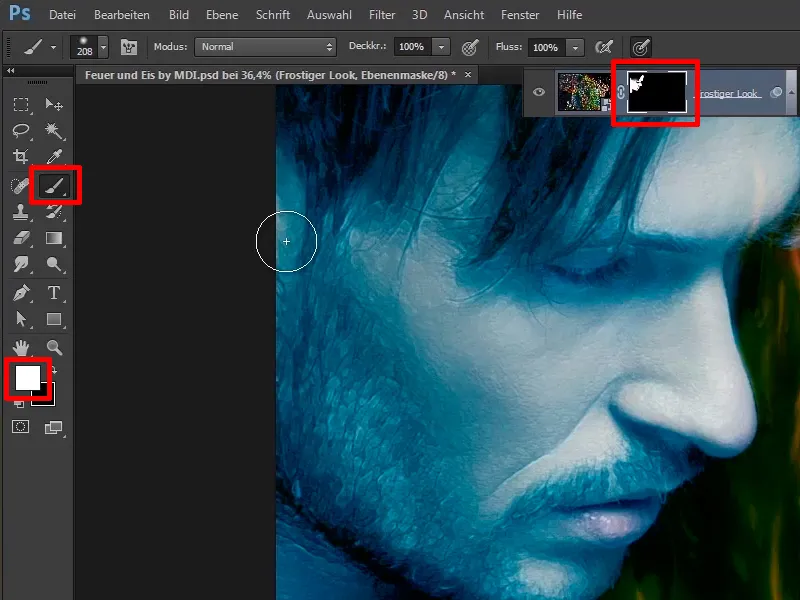Viewport: 800px width, 600px height.
Task: Select the Eyedropper tool
Action: click(54, 156)
